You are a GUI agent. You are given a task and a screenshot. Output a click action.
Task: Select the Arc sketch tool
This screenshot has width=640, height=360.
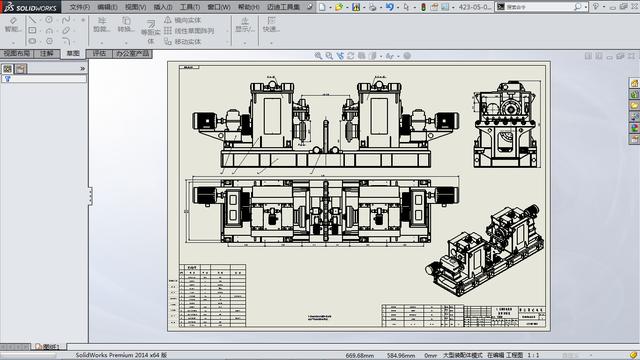click(49, 31)
